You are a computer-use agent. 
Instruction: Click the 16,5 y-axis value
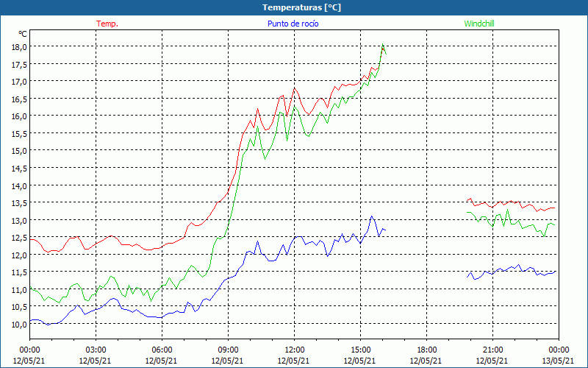[x=19, y=99]
